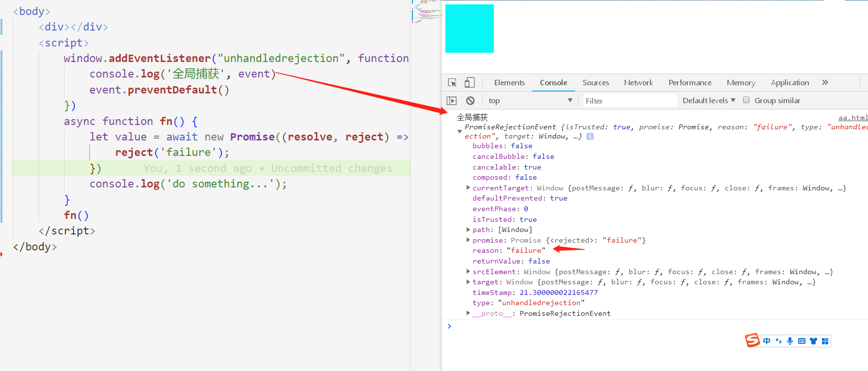Open the top context dropdown
This screenshot has height=371, width=868.
[530, 101]
